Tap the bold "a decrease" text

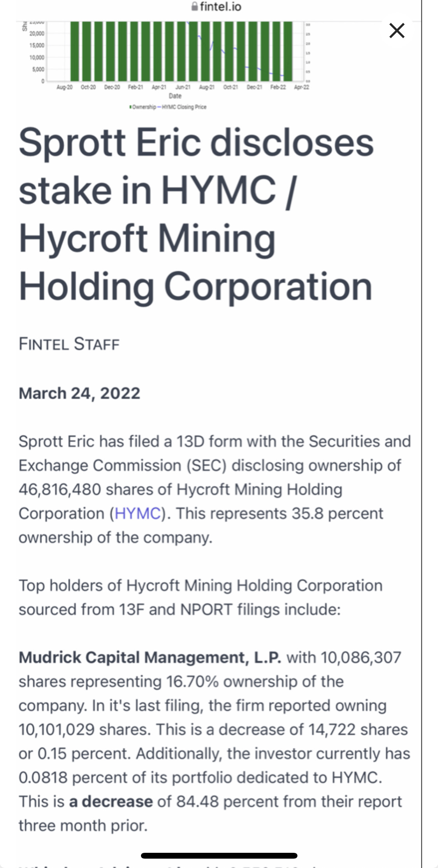(111, 801)
